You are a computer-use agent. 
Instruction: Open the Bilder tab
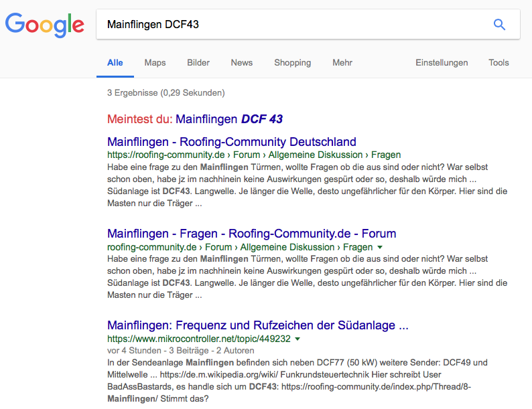(198, 63)
